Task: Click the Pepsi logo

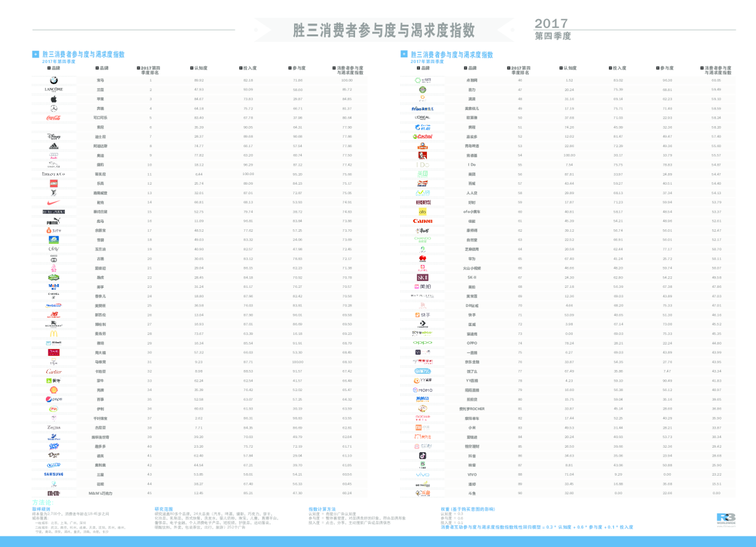Action: (x=54, y=399)
